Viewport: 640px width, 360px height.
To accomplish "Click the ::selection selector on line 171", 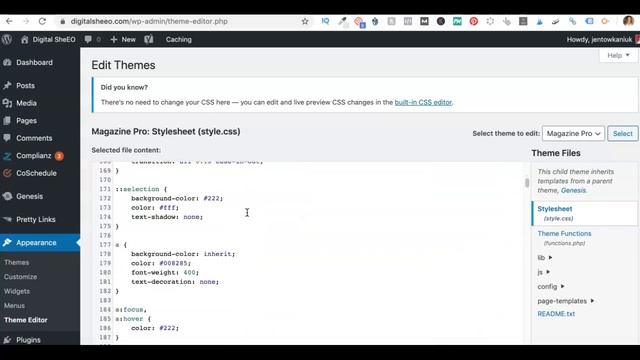I will tap(137, 189).
